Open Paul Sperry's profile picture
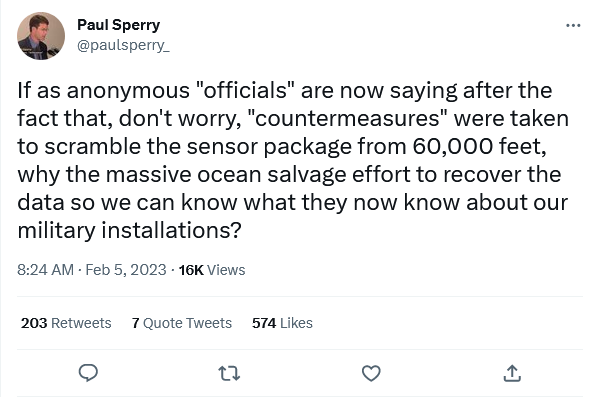The height and width of the screenshot is (397, 598). (x=41, y=36)
